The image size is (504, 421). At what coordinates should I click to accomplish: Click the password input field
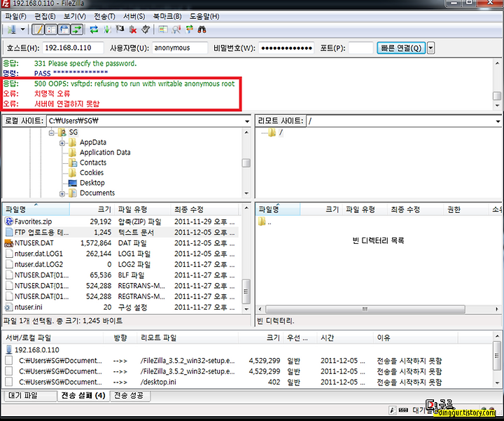tap(286, 48)
